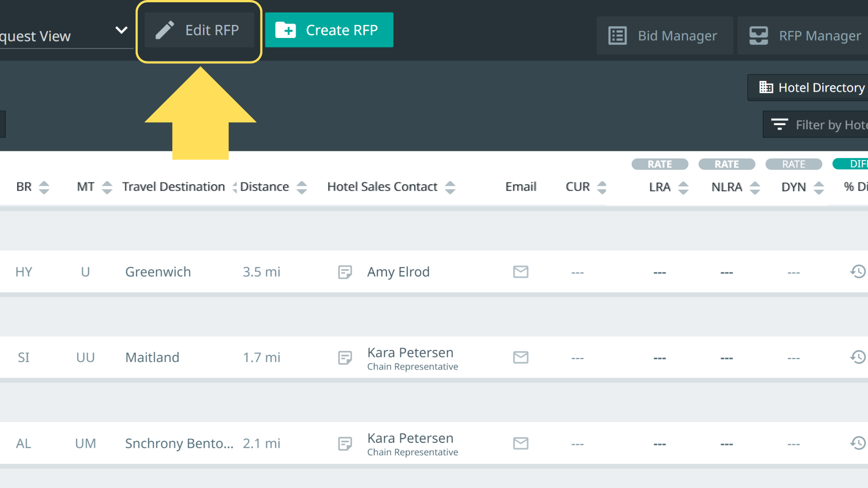Open history icon in Snchrony Bento row

(x=858, y=443)
